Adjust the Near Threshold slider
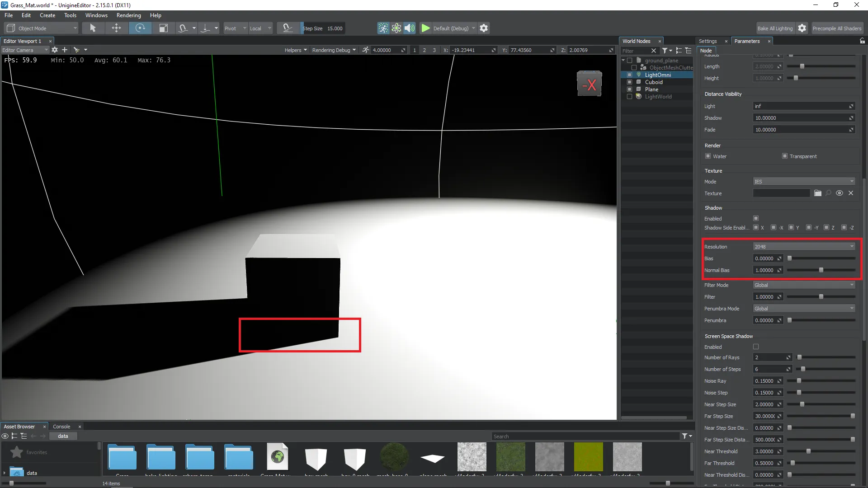868x488 pixels. [x=821, y=451]
